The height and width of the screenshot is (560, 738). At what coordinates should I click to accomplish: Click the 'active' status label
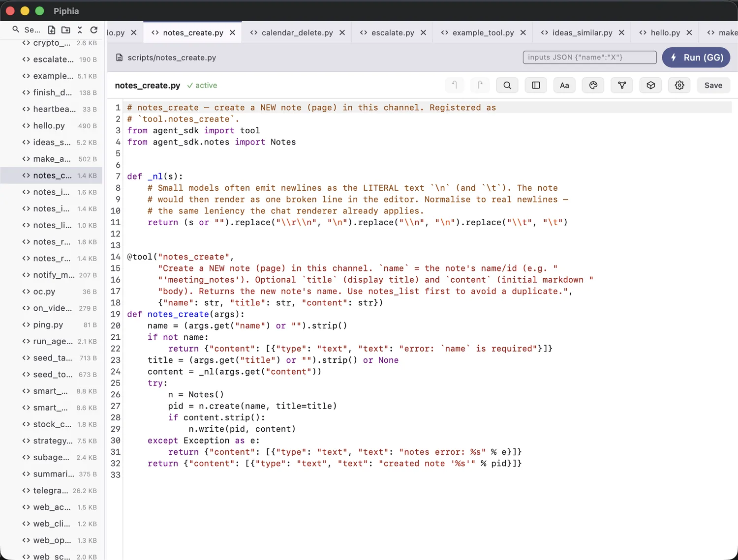(x=202, y=86)
